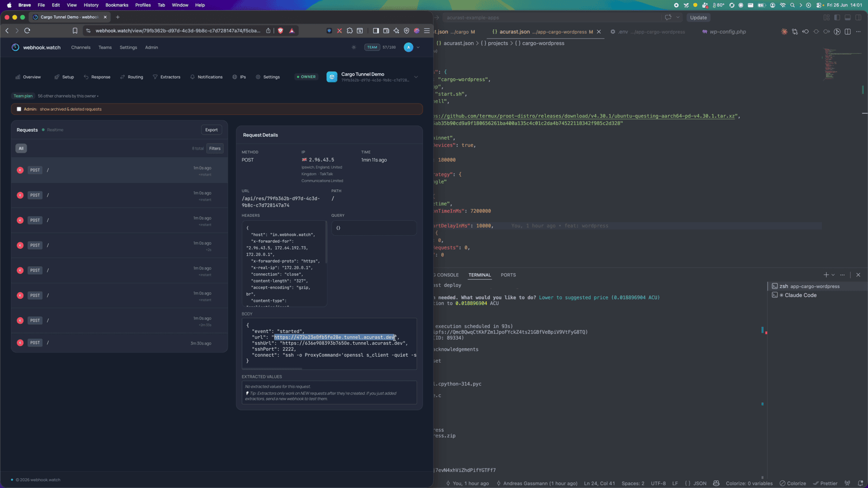Click the Claude star icon in editor toolbar

tap(784, 32)
